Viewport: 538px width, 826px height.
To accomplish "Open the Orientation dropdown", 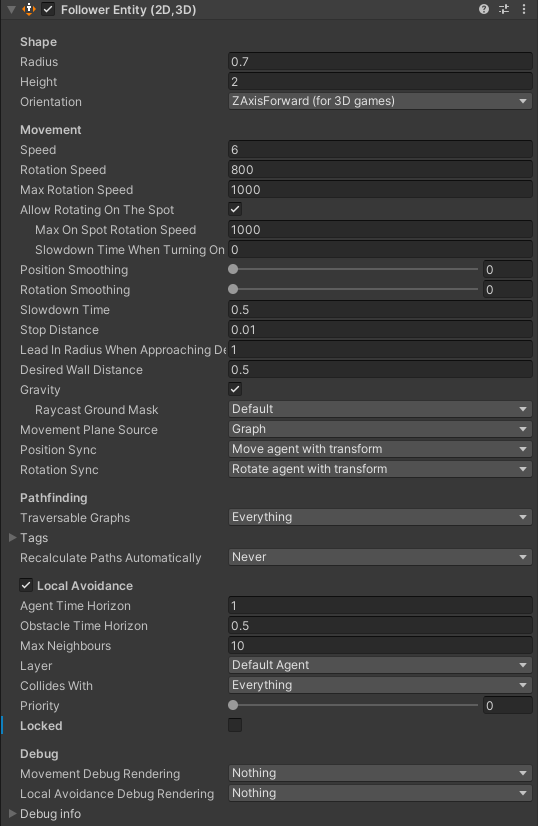I will click(x=380, y=101).
